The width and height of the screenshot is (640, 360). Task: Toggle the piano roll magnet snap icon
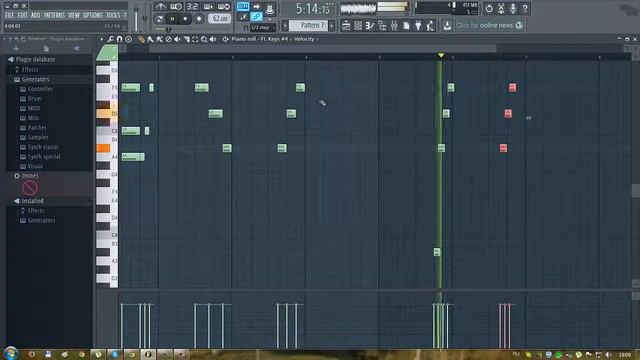coord(119,39)
